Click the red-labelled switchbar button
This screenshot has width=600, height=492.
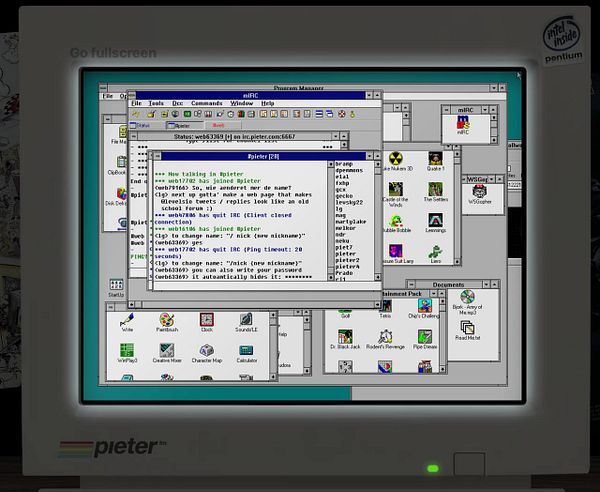click(x=223, y=125)
